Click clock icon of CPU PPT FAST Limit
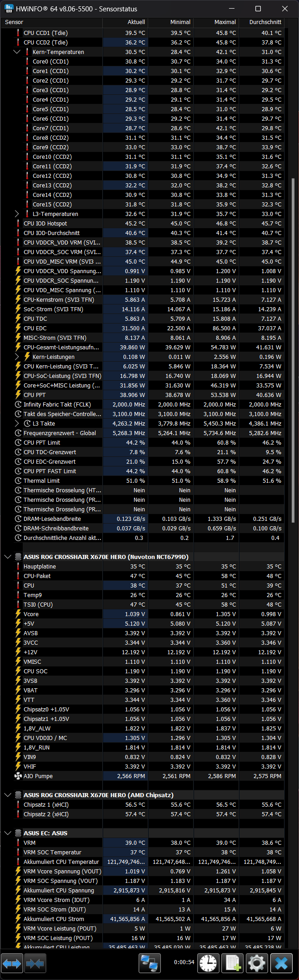 18,471
